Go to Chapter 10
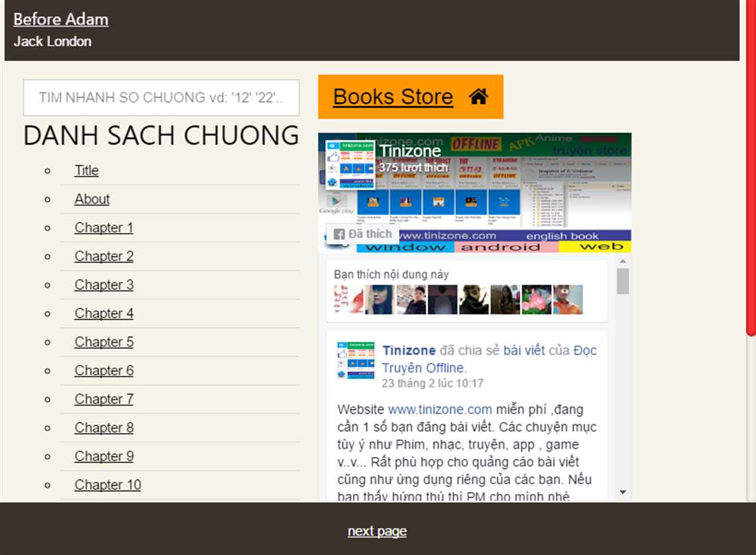This screenshot has height=555, width=756. (x=108, y=484)
